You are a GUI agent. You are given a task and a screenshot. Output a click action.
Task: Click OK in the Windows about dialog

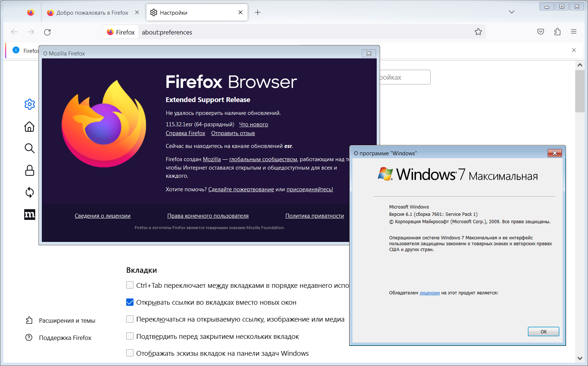[543, 331]
